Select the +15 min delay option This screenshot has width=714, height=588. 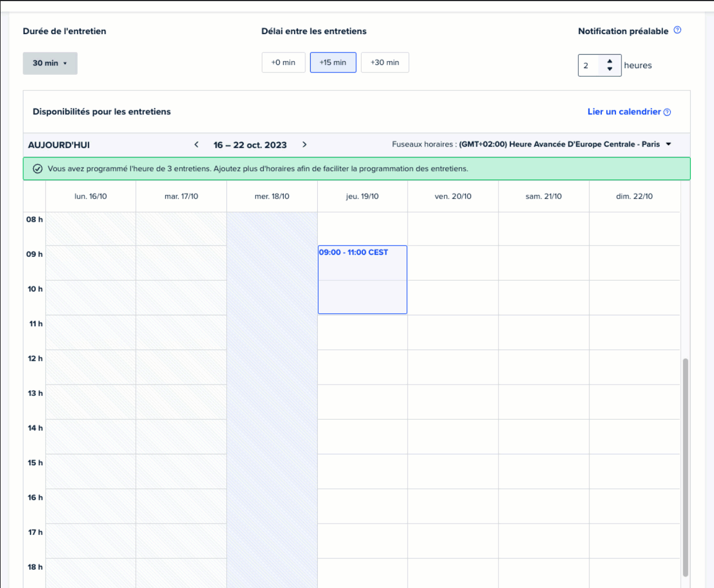tap(333, 63)
